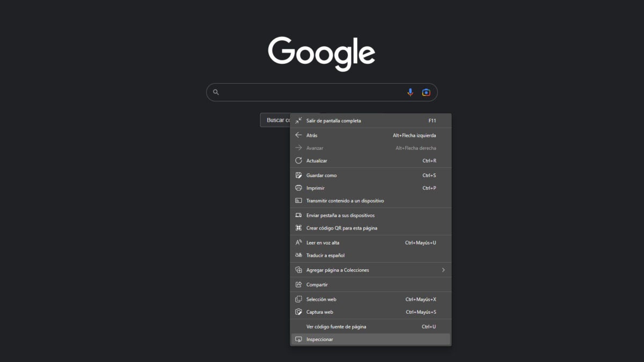The height and width of the screenshot is (362, 644).
Task: Click the printer icon beside Imprimir
Action: (x=299, y=188)
